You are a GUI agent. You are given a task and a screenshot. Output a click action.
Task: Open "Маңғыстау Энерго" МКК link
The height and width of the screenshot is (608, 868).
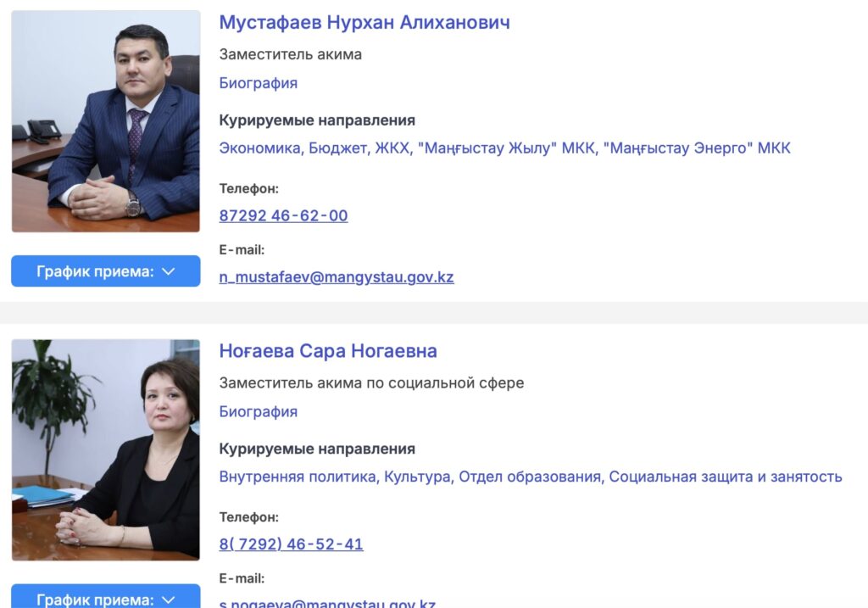pos(697,148)
